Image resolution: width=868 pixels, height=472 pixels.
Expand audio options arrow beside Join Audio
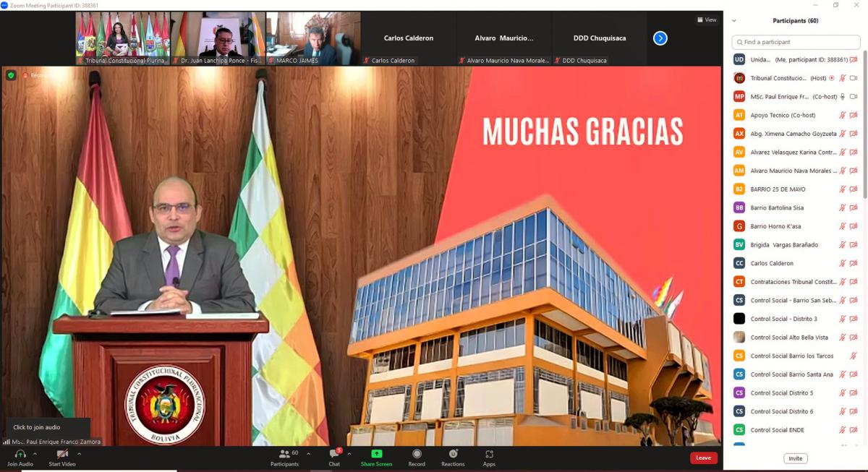(35, 454)
